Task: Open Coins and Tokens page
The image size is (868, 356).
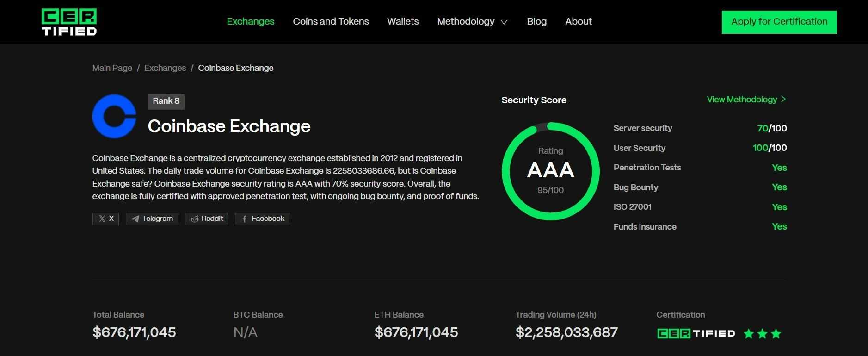Action: tap(331, 22)
